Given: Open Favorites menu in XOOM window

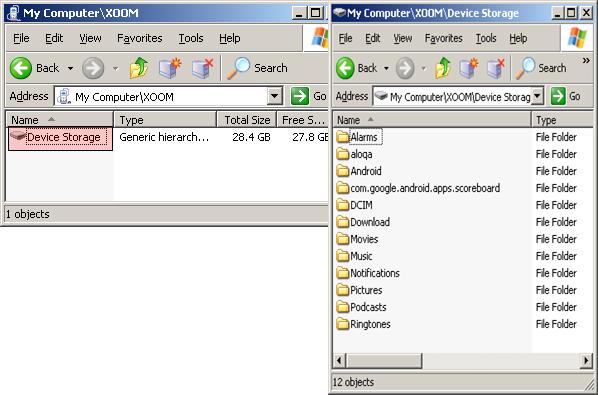Looking at the screenshot, I should (x=139, y=38).
